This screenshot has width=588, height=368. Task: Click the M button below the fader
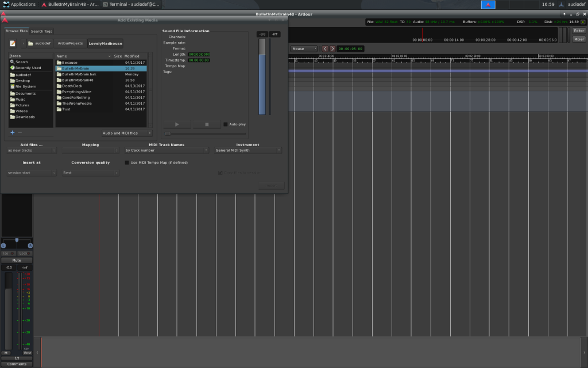coord(6,354)
